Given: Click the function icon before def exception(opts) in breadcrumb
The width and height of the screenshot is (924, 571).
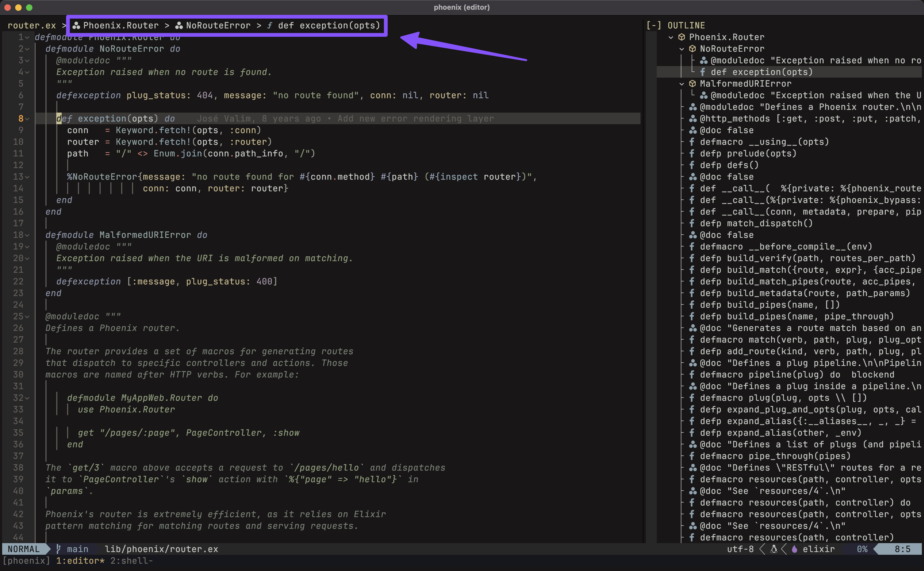Looking at the screenshot, I should (269, 26).
